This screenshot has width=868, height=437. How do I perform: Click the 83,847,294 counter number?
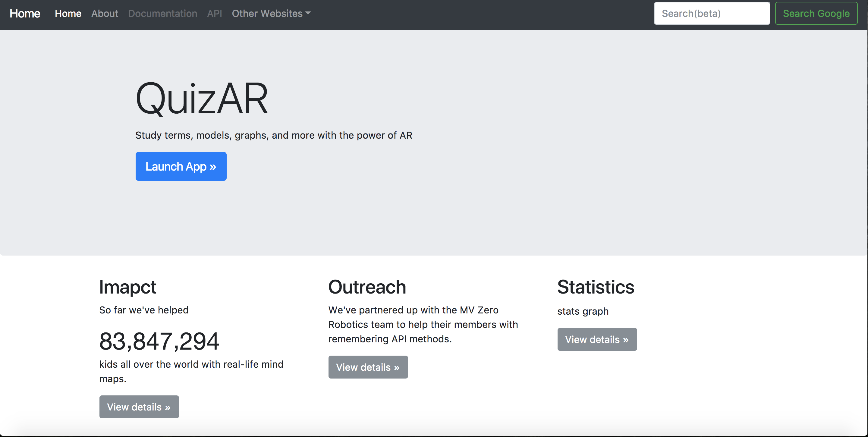point(159,341)
